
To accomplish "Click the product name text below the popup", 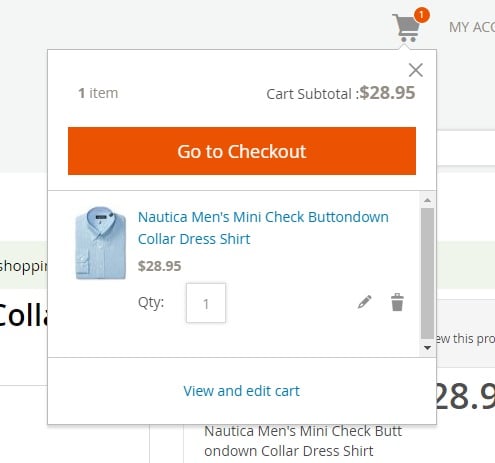I will [x=303, y=441].
